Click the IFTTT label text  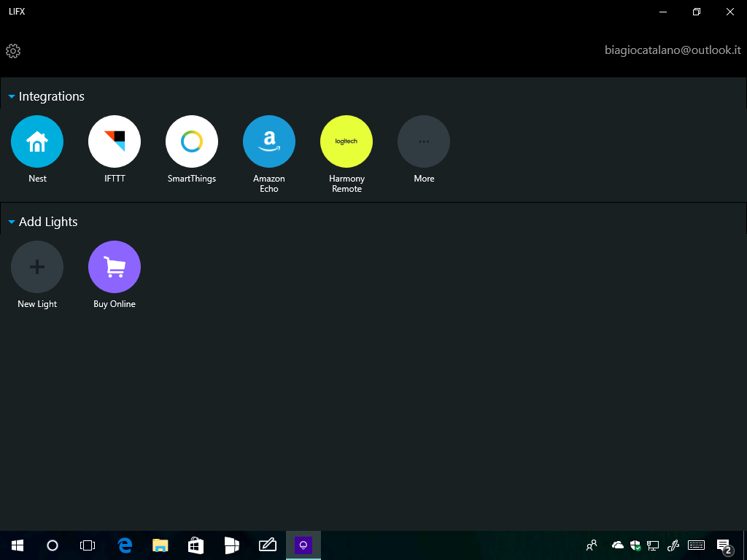click(115, 179)
